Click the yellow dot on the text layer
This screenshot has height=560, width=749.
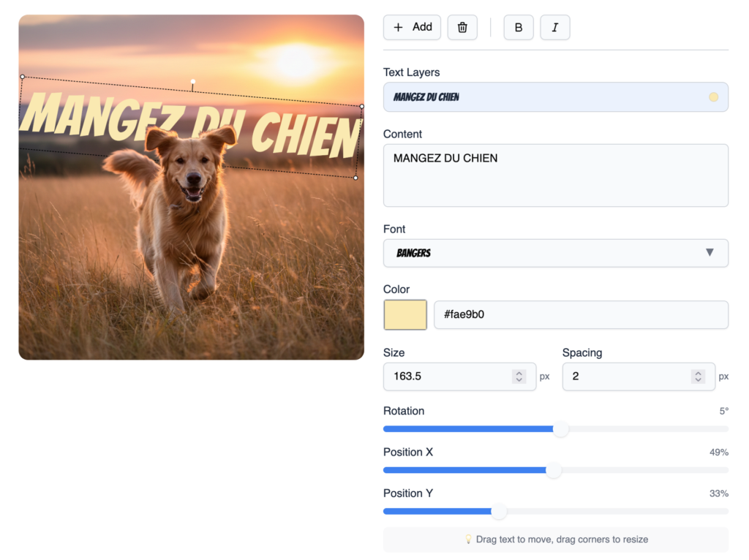coord(713,97)
